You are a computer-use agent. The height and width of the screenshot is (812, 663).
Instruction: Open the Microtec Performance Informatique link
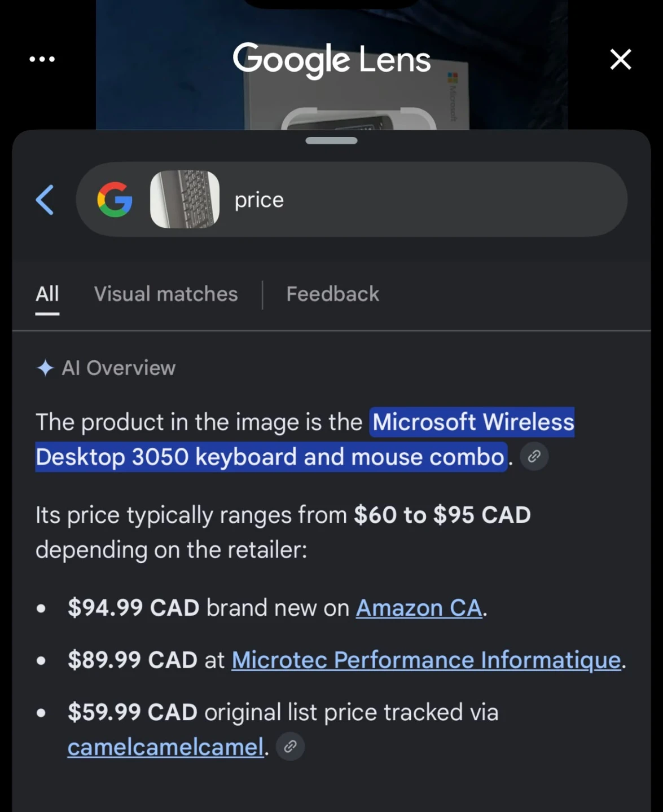(426, 660)
